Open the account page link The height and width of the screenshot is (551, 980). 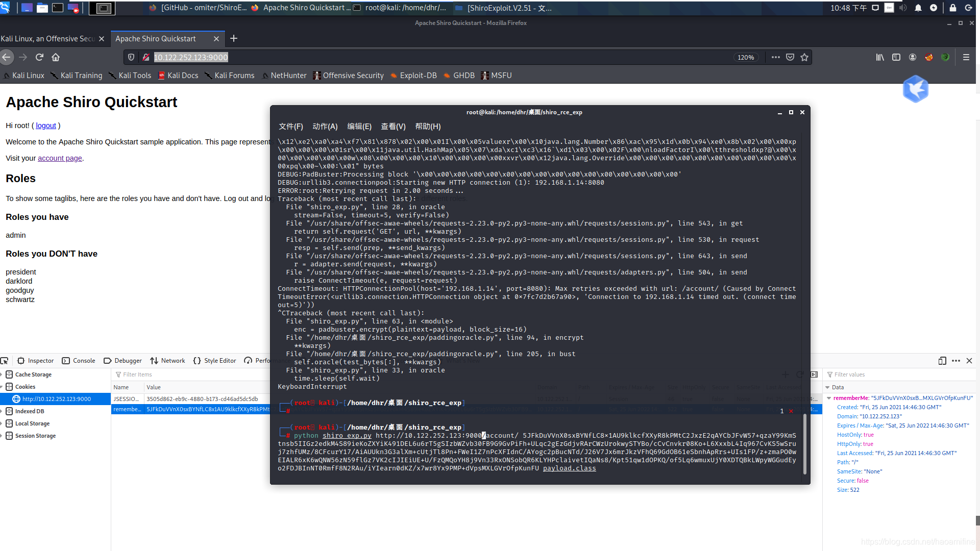click(x=60, y=158)
